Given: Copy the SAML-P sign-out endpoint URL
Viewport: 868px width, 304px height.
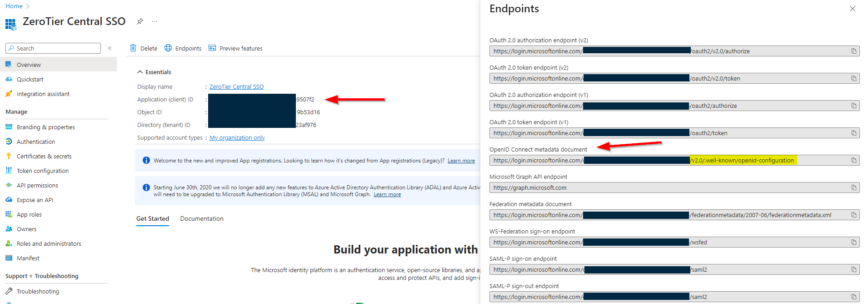Looking at the screenshot, I should [854, 297].
